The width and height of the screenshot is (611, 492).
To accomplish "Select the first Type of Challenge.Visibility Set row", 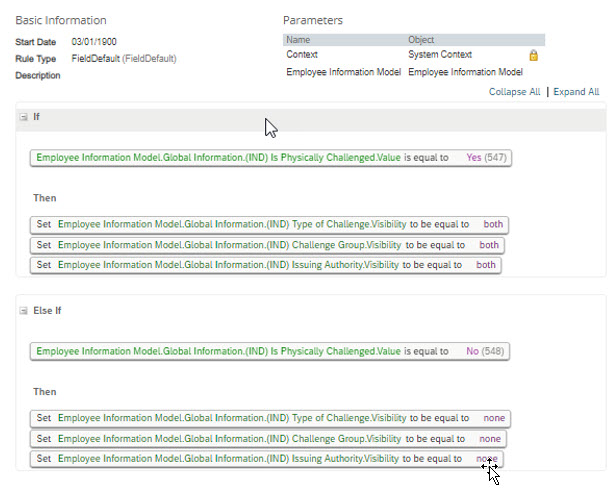I will click(x=269, y=224).
